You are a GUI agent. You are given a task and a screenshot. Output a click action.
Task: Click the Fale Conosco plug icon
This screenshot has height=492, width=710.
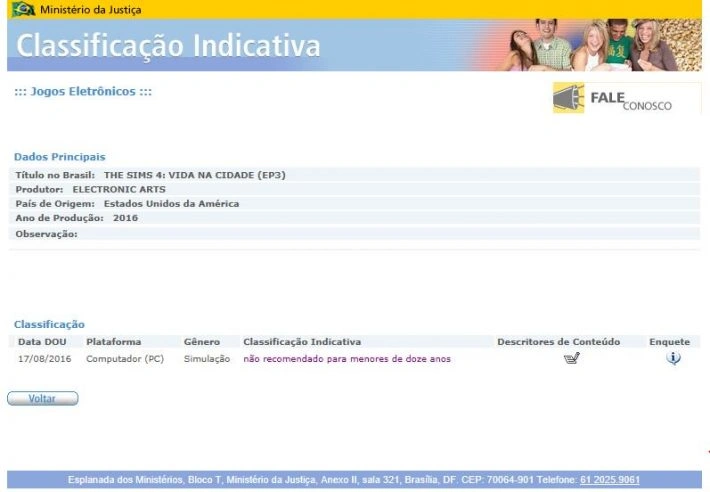(568, 98)
